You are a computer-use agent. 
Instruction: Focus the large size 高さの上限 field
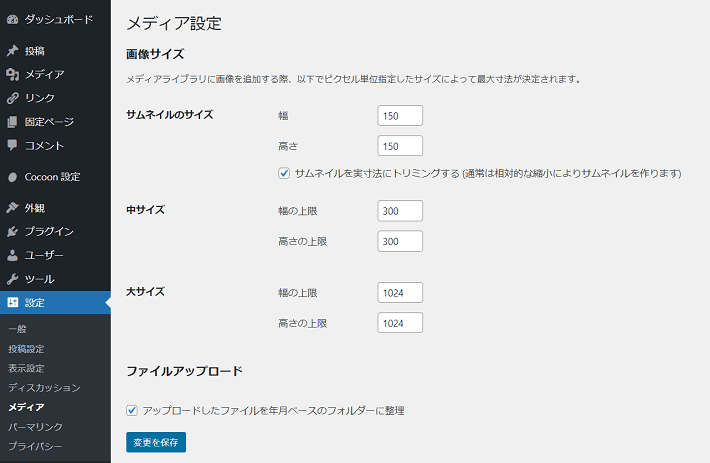click(400, 323)
